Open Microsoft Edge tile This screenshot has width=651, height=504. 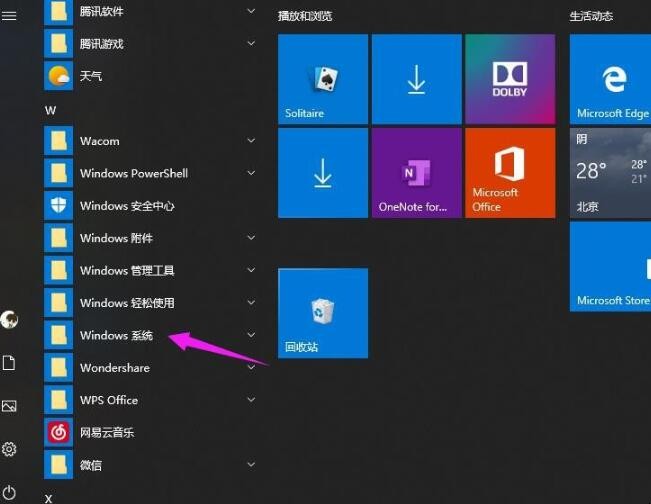click(611, 79)
